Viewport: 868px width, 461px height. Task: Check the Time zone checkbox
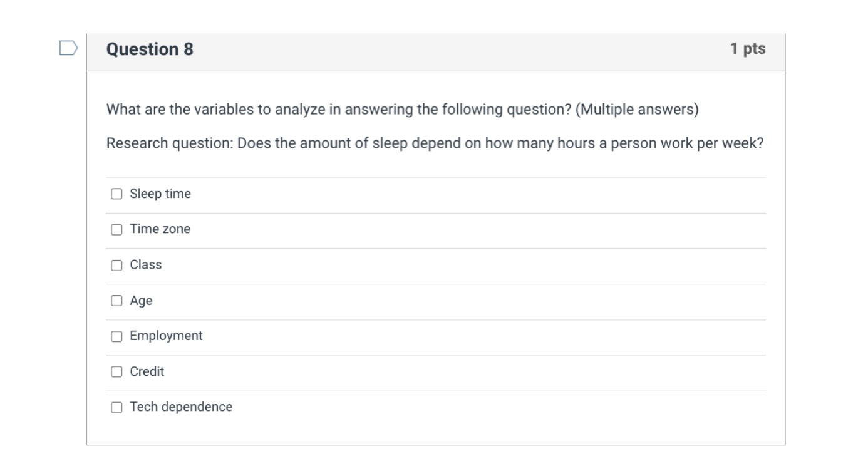coord(117,230)
